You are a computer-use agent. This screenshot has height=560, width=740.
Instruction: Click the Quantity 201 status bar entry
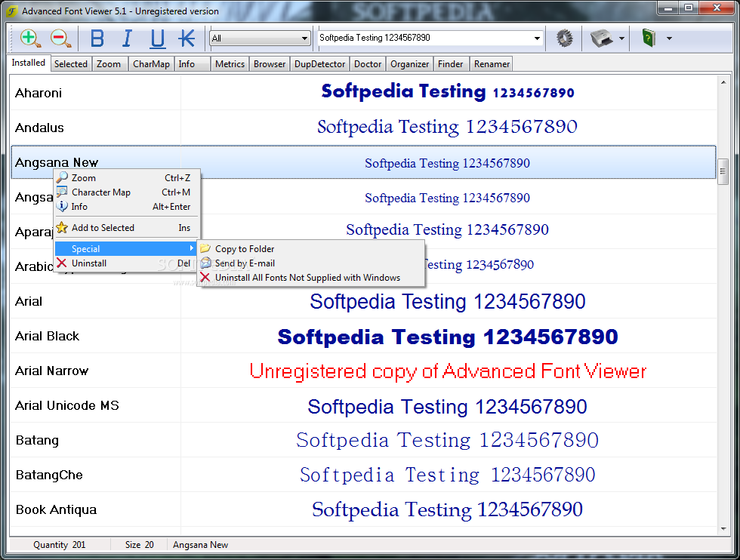click(60, 545)
